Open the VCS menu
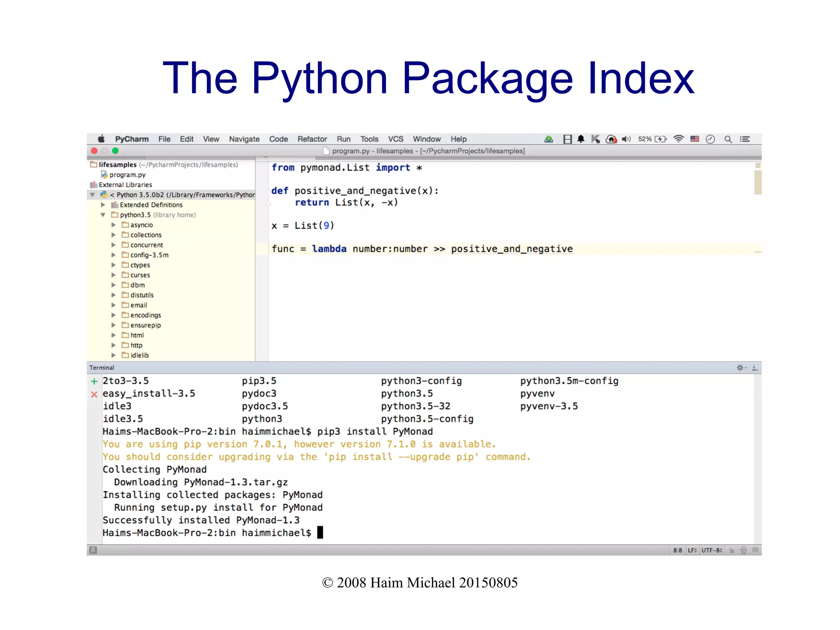The width and height of the screenshot is (840, 630). click(x=395, y=139)
